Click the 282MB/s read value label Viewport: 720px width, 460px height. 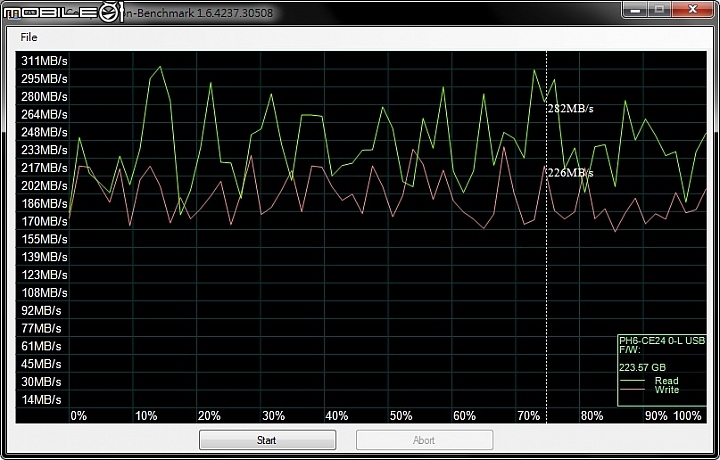pyautogui.click(x=570, y=109)
